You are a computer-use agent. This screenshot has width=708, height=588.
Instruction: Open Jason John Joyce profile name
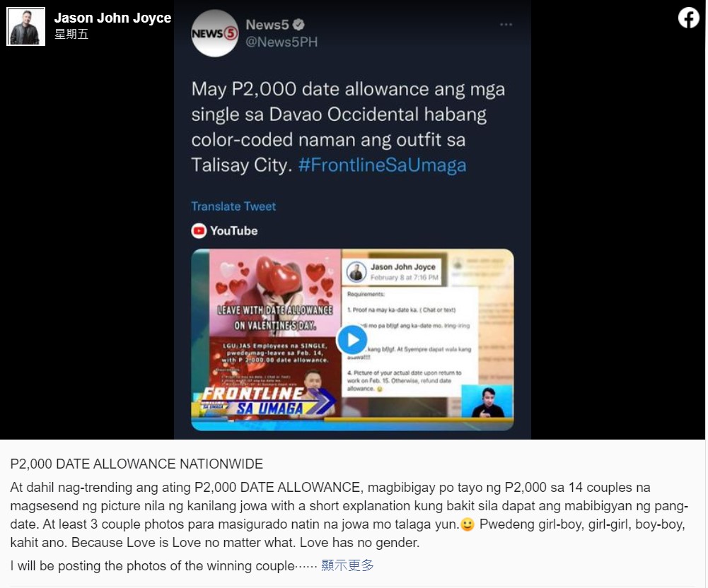tap(113, 18)
